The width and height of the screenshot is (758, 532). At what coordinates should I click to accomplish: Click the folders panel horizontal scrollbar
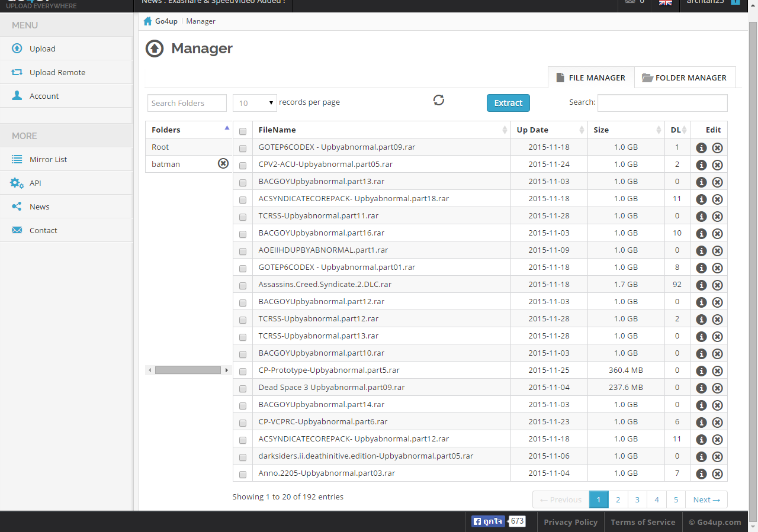pos(188,370)
